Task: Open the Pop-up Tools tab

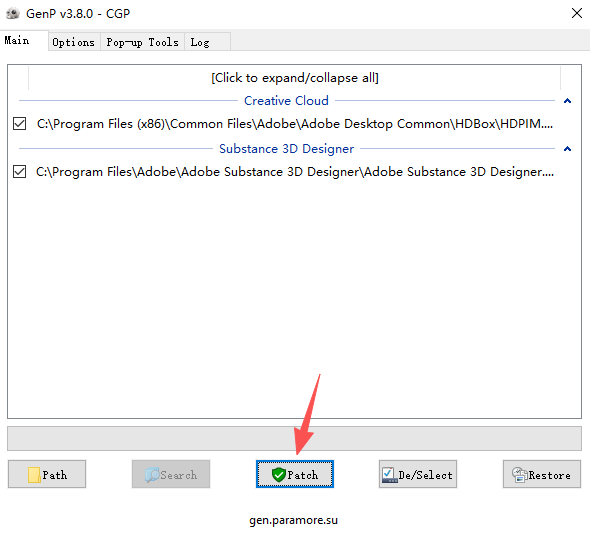Action: point(143,42)
